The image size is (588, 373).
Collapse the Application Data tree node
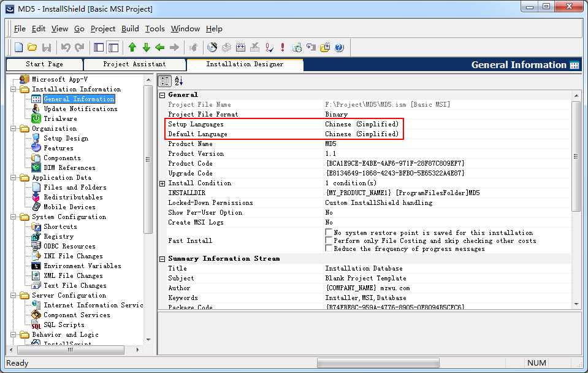[x=13, y=178]
